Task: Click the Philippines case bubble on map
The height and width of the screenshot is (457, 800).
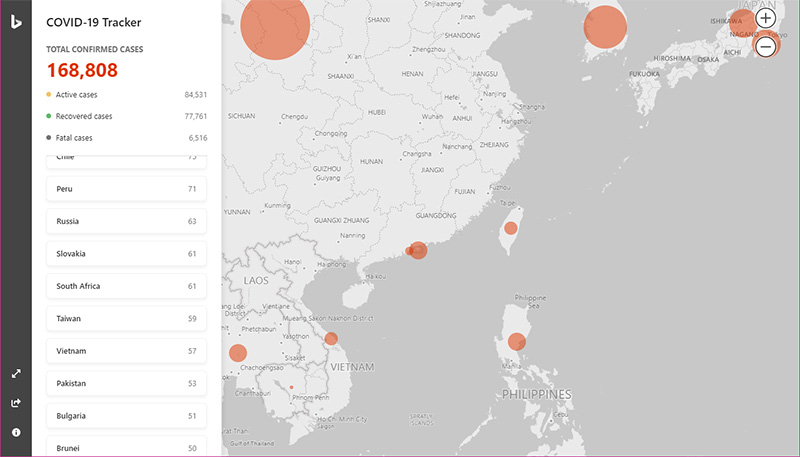Action: (516, 342)
